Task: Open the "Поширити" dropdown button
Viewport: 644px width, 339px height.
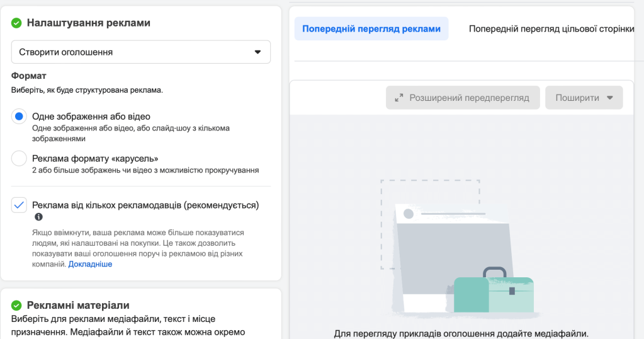Action: (584, 98)
